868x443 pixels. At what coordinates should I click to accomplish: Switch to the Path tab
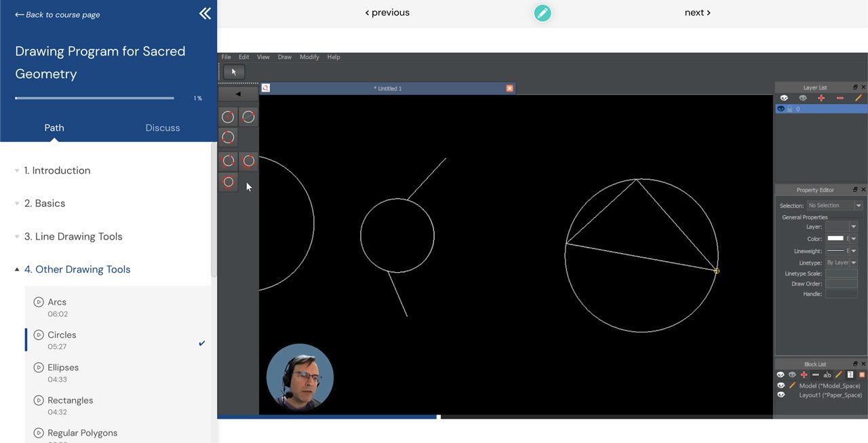click(x=54, y=128)
